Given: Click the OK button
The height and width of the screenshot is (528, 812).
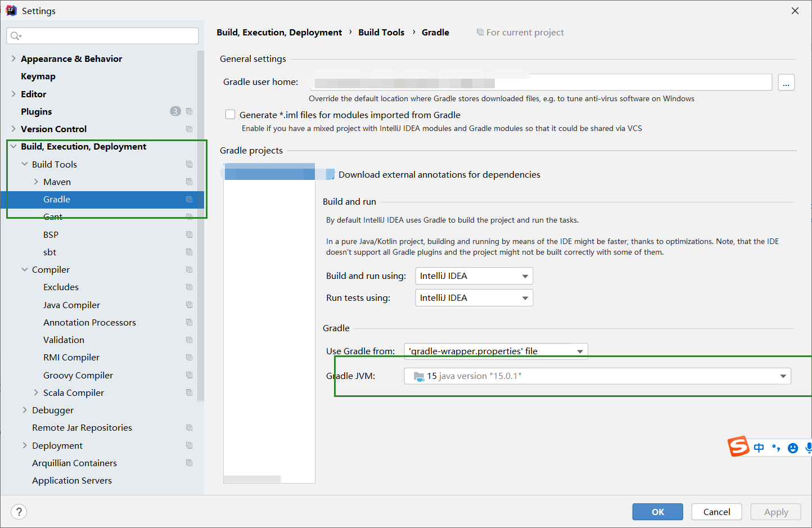Looking at the screenshot, I should click(657, 512).
